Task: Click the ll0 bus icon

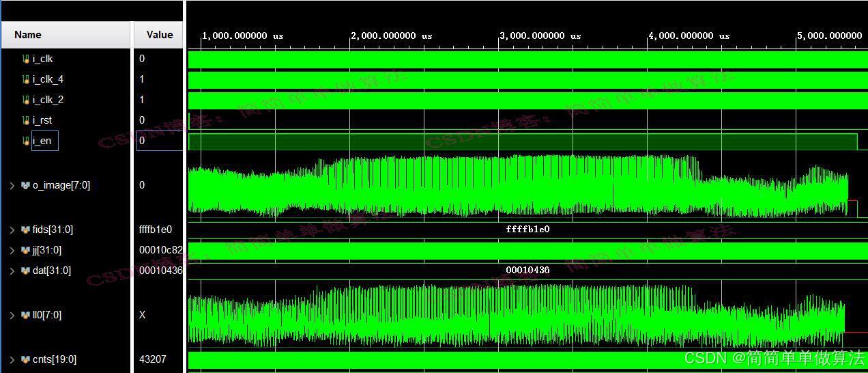Action: (x=26, y=315)
